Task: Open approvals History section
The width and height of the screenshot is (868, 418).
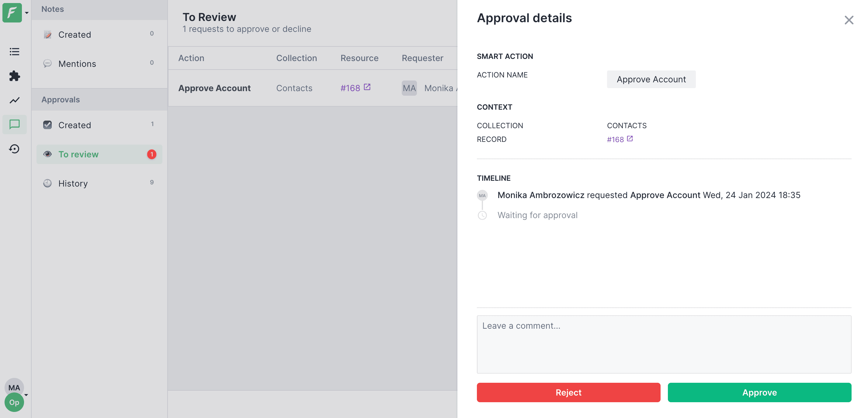Action: tap(99, 183)
